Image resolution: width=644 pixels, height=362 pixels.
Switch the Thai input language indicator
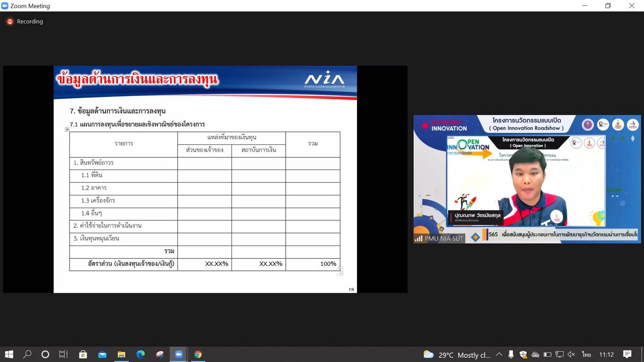pos(586,354)
